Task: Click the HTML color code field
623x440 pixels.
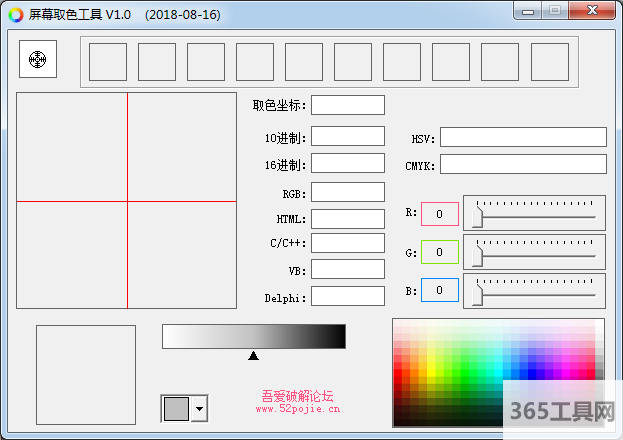Action: pos(347,218)
